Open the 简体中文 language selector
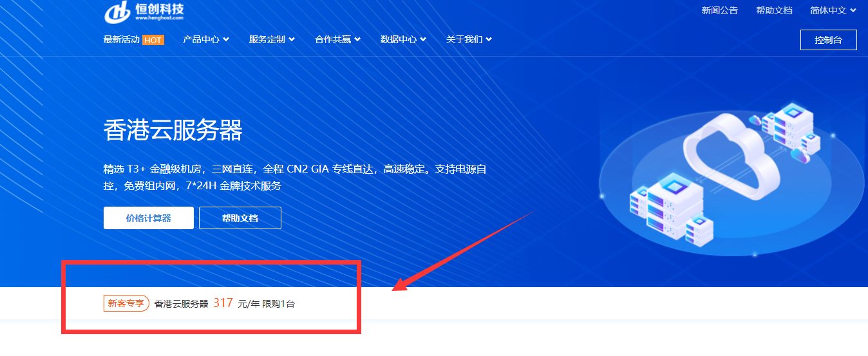 [x=833, y=10]
